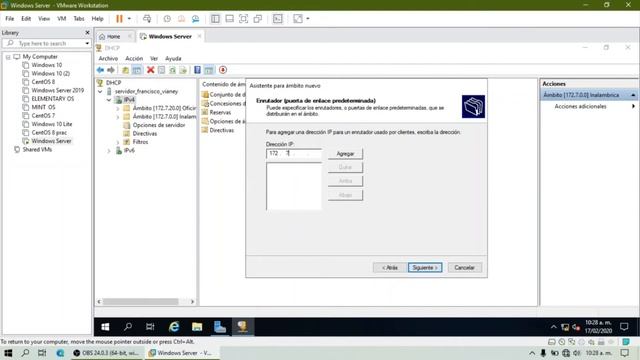The height and width of the screenshot is (360, 640).
Task: Click the DHCP up one level icon
Action: click(126, 70)
